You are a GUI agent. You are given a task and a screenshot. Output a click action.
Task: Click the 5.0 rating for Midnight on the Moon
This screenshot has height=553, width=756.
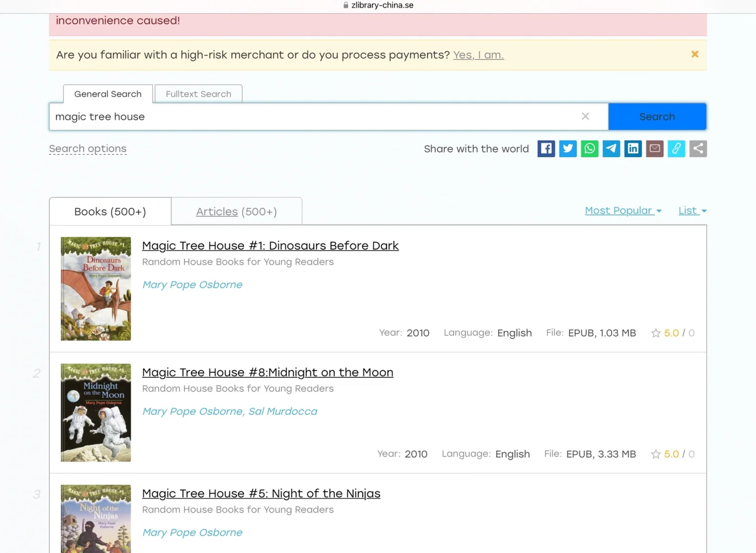pyautogui.click(x=672, y=454)
